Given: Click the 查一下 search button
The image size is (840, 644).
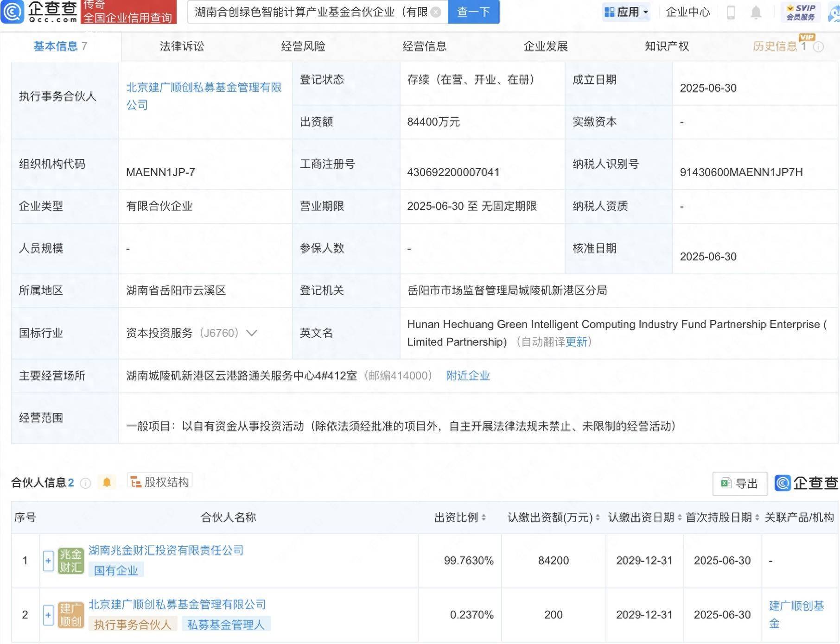Looking at the screenshot, I should [473, 13].
